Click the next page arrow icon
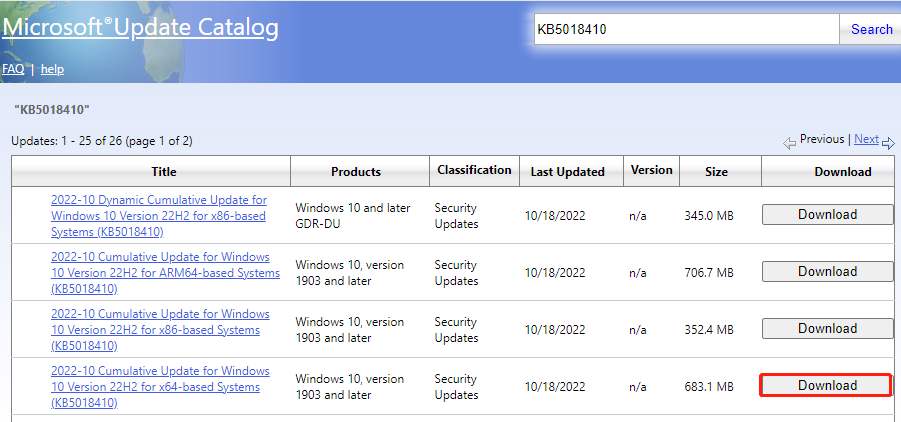Viewport: 901px width, 422px height. click(x=888, y=143)
